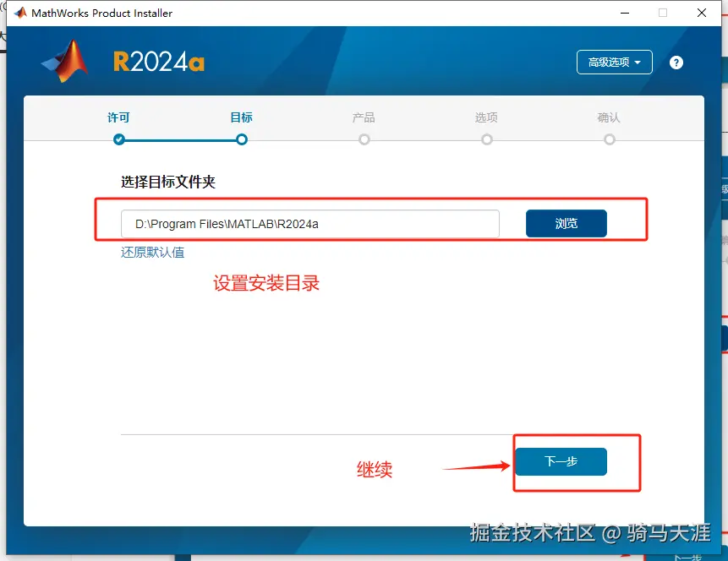Close the MathWorks Product Installer window
Viewport: 728px width, 561px height.
click(x=702, y=13)
